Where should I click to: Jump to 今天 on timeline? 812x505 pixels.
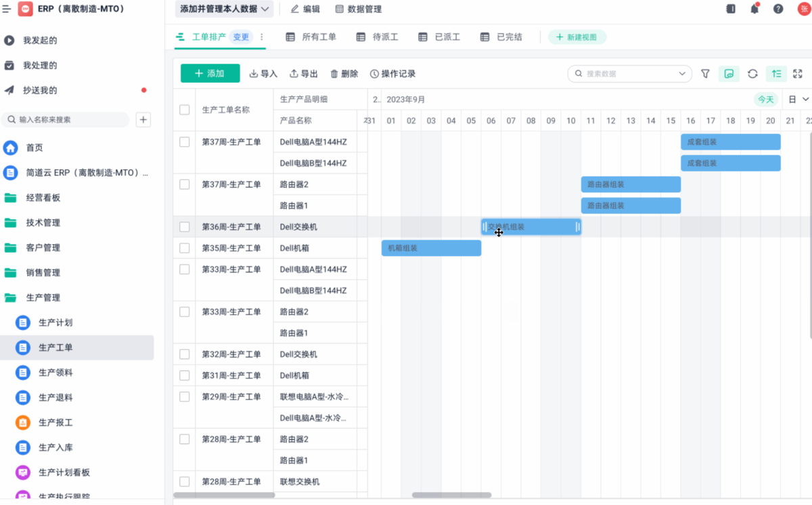(766, 100)
